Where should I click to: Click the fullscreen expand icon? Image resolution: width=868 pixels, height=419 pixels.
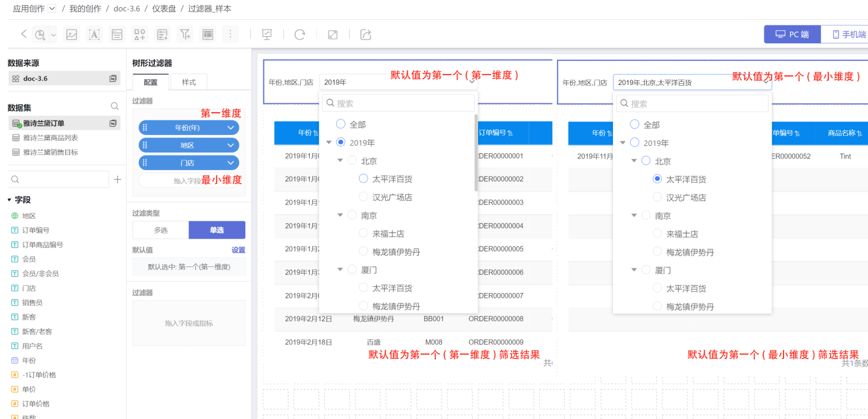(333, 34)
